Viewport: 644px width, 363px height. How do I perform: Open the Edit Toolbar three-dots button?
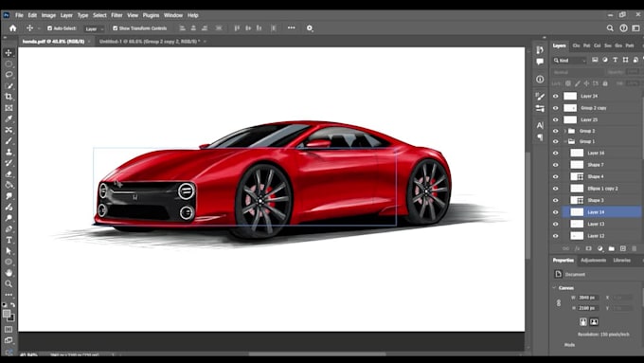pos(9,295)
